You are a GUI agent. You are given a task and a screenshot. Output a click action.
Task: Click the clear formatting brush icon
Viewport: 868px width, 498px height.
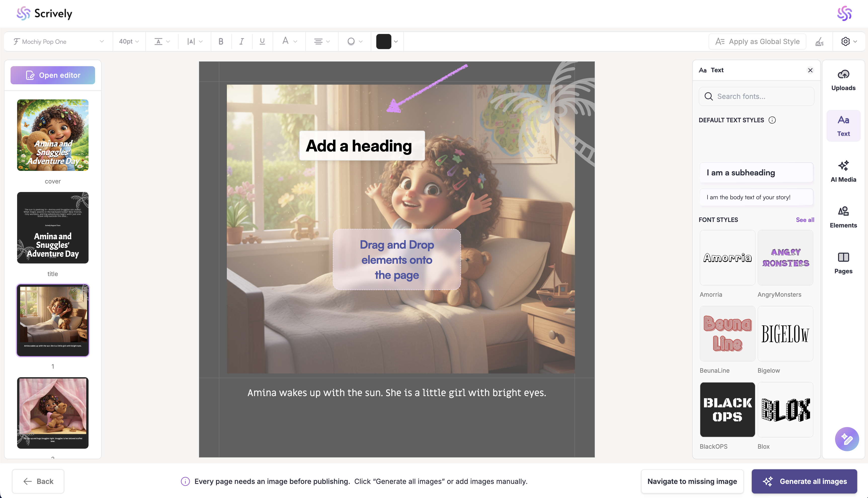(819, 42)
